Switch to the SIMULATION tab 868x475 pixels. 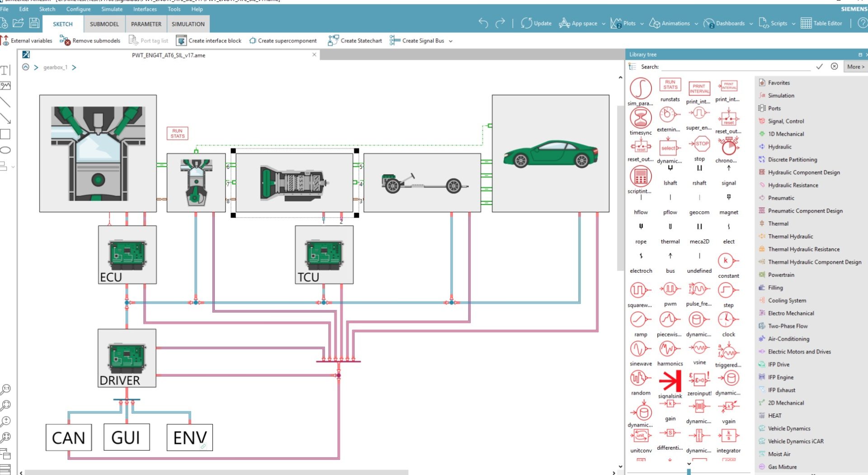pos(188,24)
